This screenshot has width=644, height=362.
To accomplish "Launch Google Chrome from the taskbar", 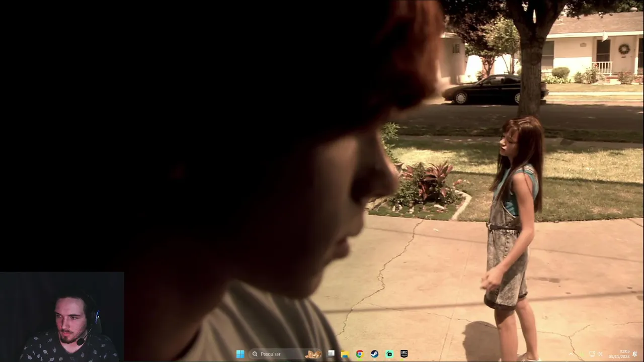I will [x=360, y=354].
